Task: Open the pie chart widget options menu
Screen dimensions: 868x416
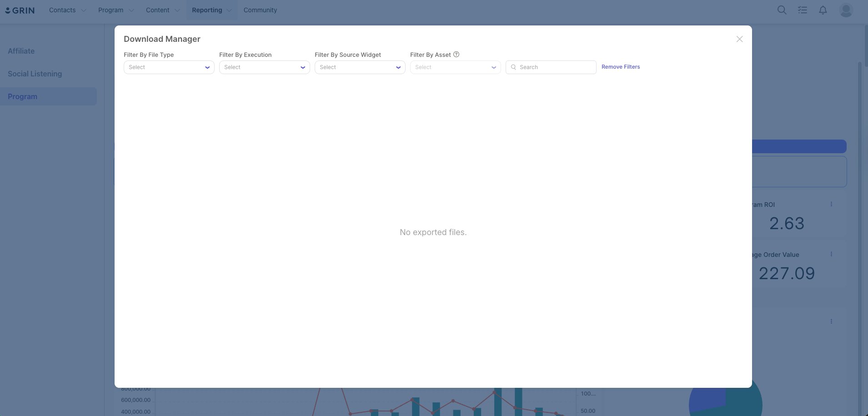Action: coord(831,321)
